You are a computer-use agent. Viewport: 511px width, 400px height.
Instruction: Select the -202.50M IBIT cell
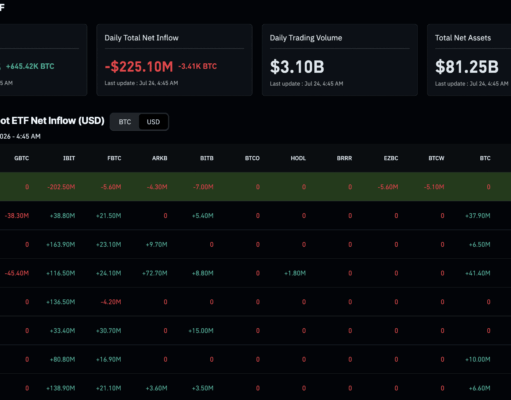pyautogui.click(x=61, y=187)
